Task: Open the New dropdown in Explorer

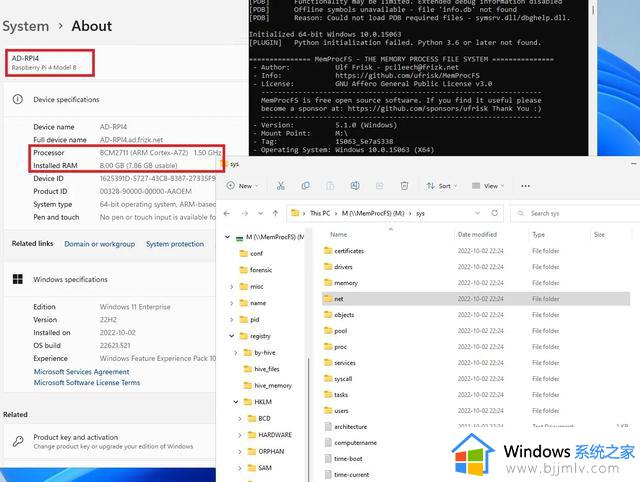Action: pyautogui.click(x=242, y=186)
